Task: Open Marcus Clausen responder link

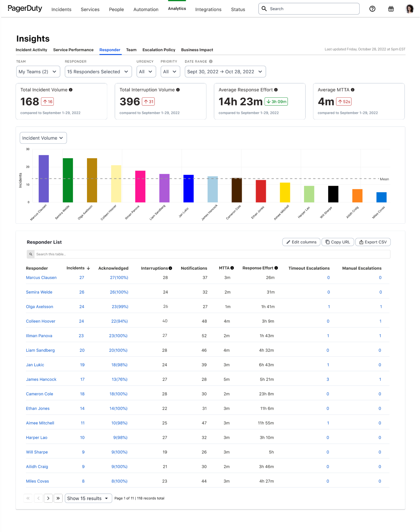Action: [41, 278]
